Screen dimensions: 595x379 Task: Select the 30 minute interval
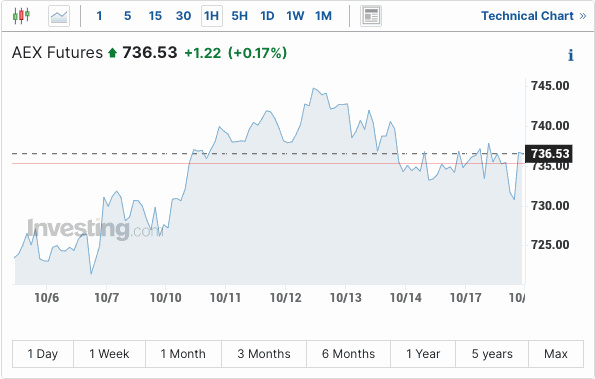[x=183, y=16]
